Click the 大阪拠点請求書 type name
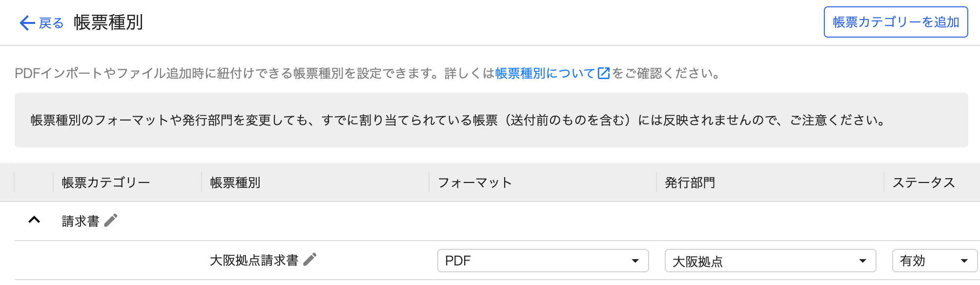 [x=254, y=260]
